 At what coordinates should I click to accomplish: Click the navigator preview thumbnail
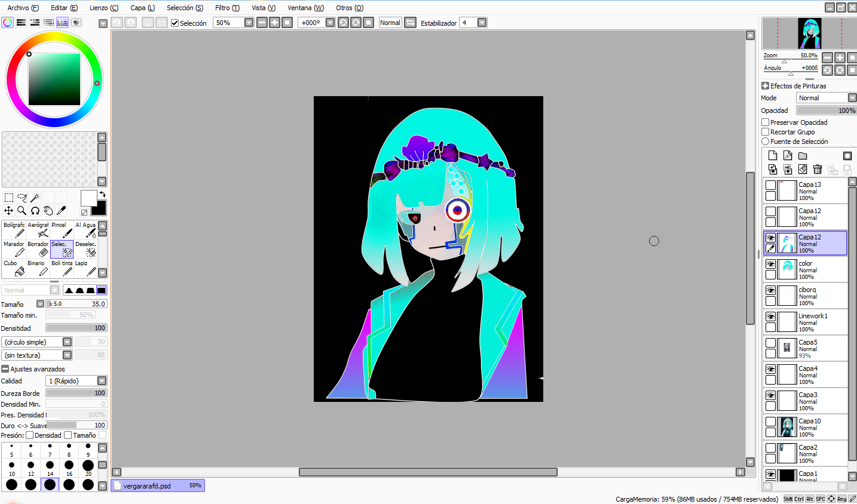tap(810, 33)
